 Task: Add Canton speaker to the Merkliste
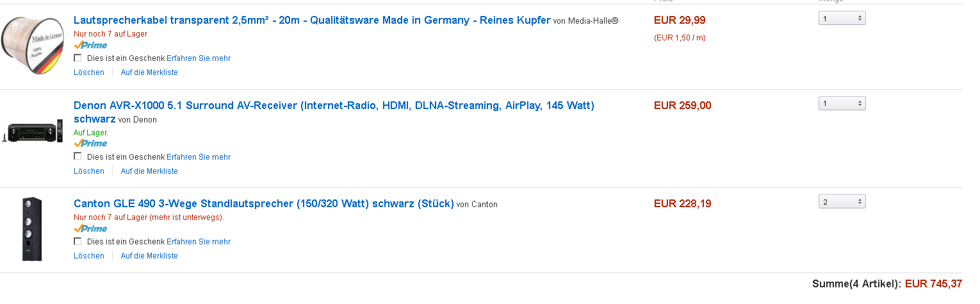tap(149, 256)
